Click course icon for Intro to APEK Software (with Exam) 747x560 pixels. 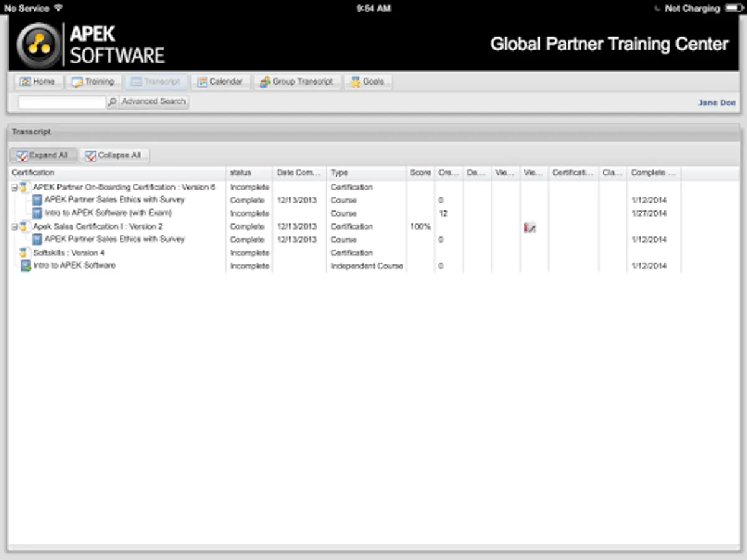tap(37, 213)
